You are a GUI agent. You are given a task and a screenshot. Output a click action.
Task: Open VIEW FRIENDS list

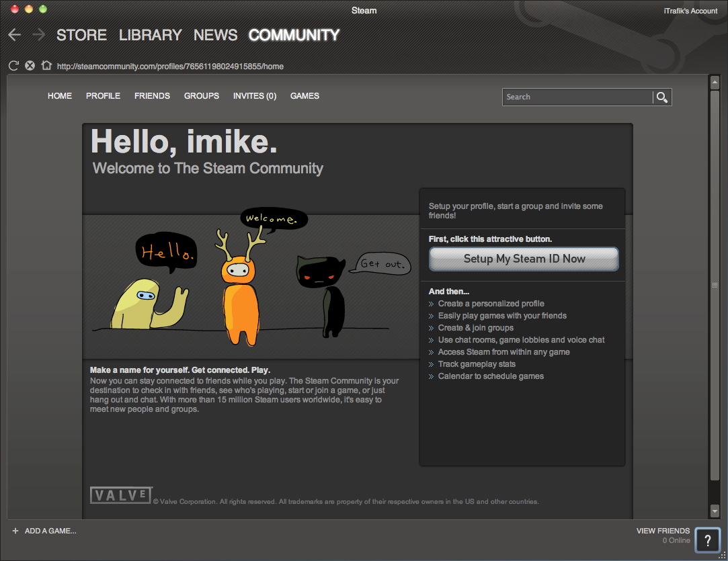click(x=663, y=530)
